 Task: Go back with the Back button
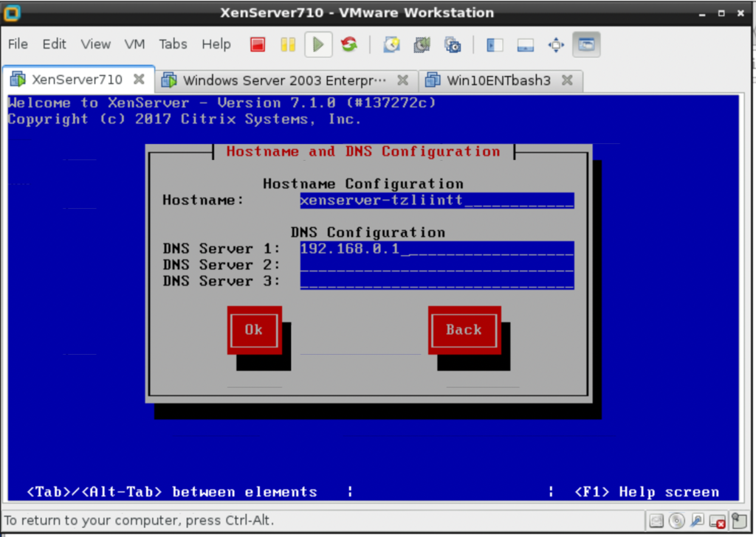(x=464, y=330)
